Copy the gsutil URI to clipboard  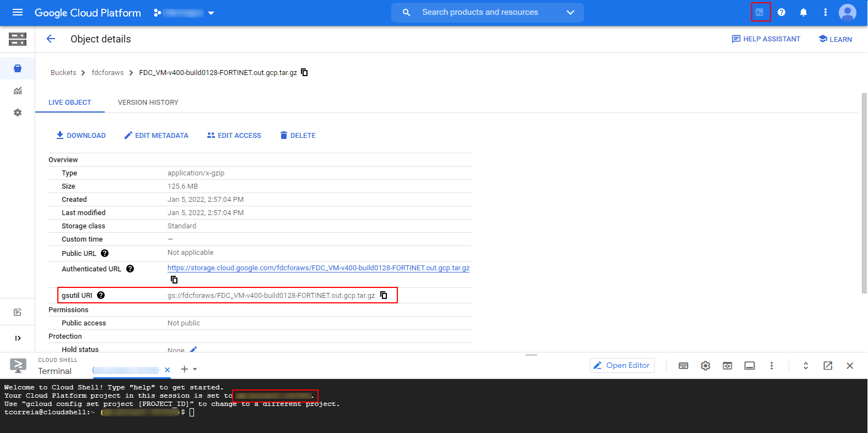click(x=384, y=295)
